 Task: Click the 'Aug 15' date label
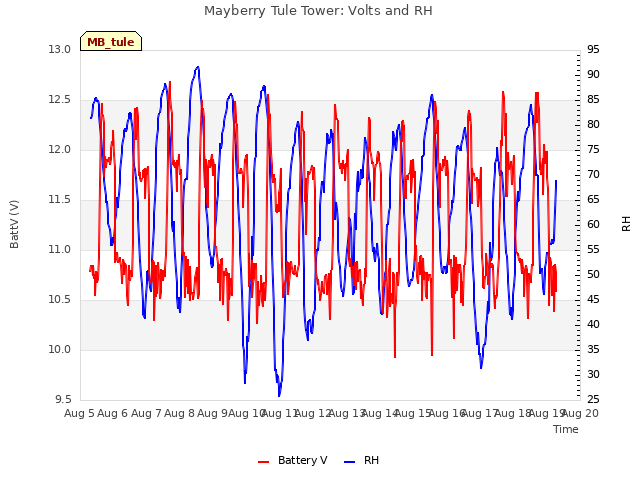tap(413, 414)
